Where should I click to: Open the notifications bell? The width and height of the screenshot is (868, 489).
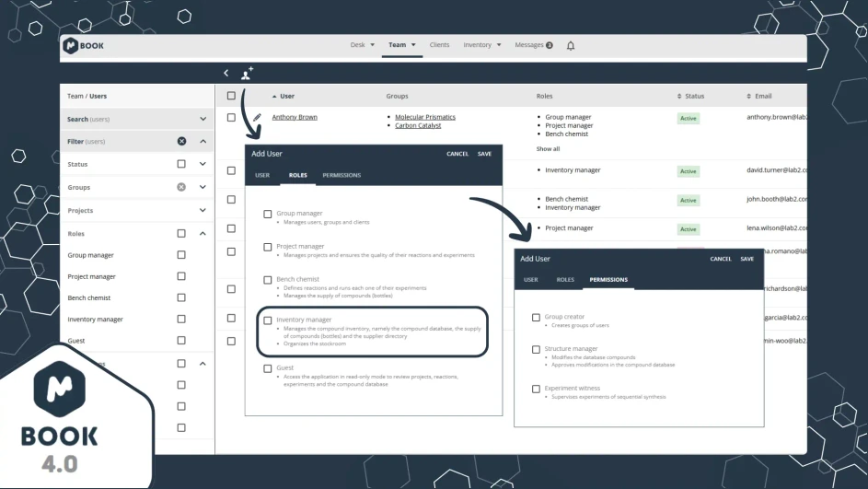click(x=571, y=45)
